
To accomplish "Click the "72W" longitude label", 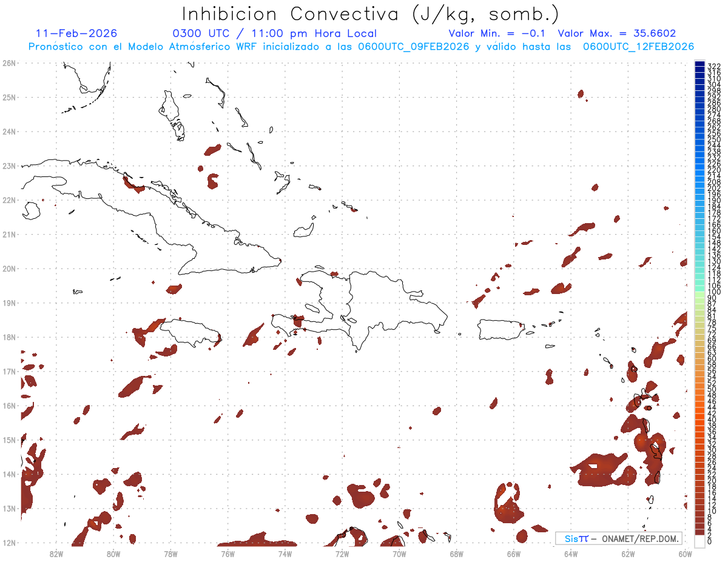I will 342,554.
